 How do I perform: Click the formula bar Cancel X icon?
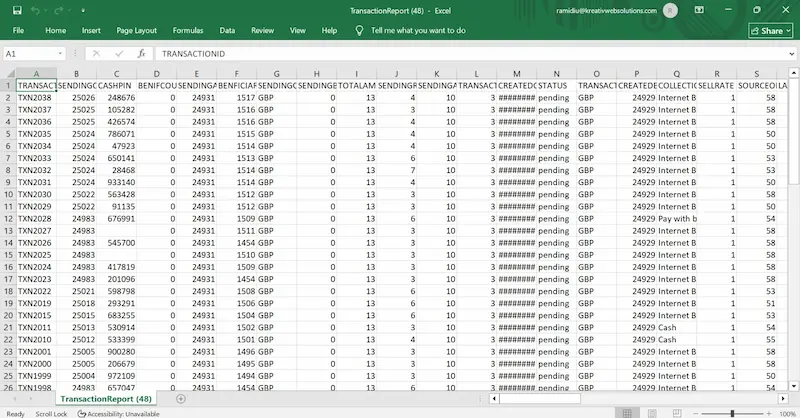95,53
